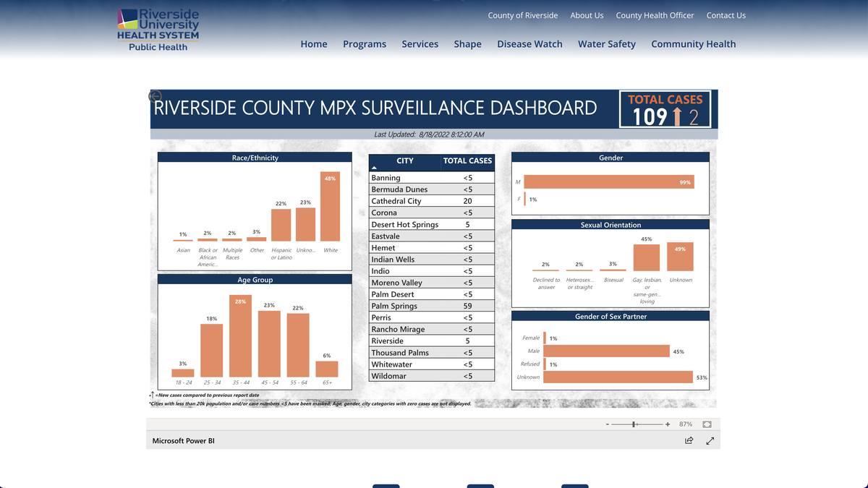Click the zoom in plus button
Image resolution: width=868 pixels, height=488 pixels.
(x=668, y=424)
